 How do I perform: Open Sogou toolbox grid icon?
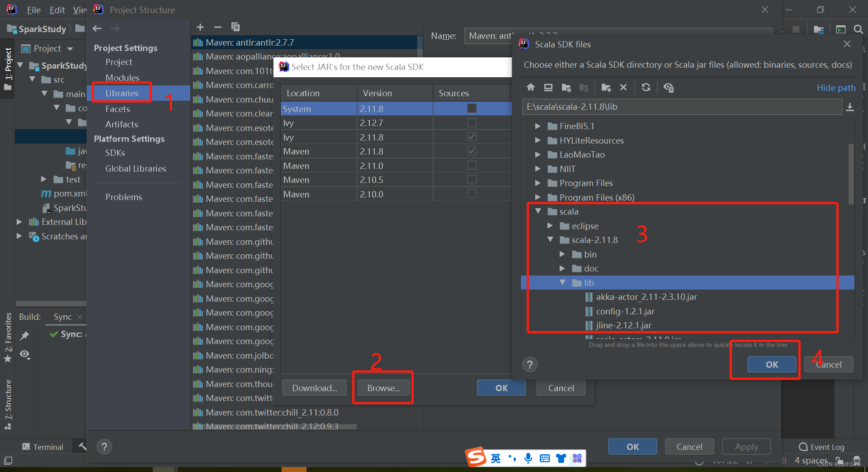(577, 458)
